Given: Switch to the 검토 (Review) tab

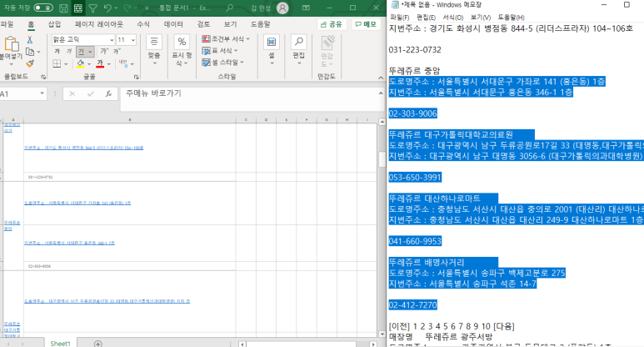Looking at the screenshot, I should 203,24.
